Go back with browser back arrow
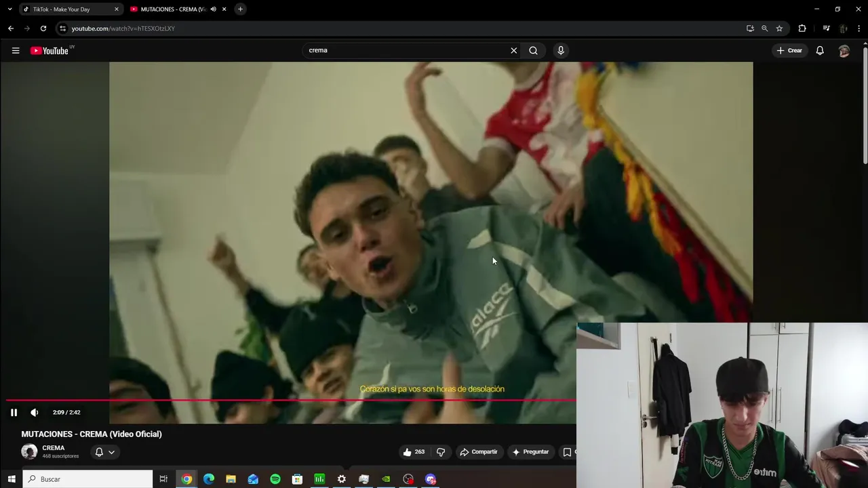This screenshot has height=488, width=868. click(x=11, y=28)
